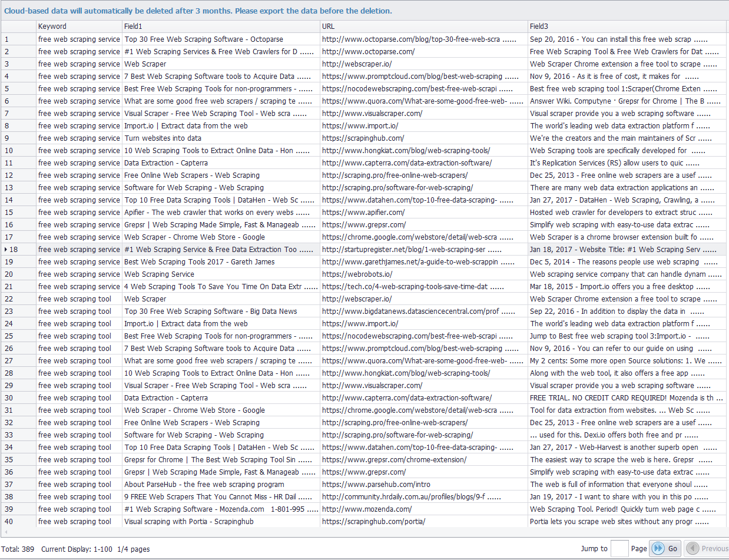
Task: Click the URL column header
Action: 424,26
